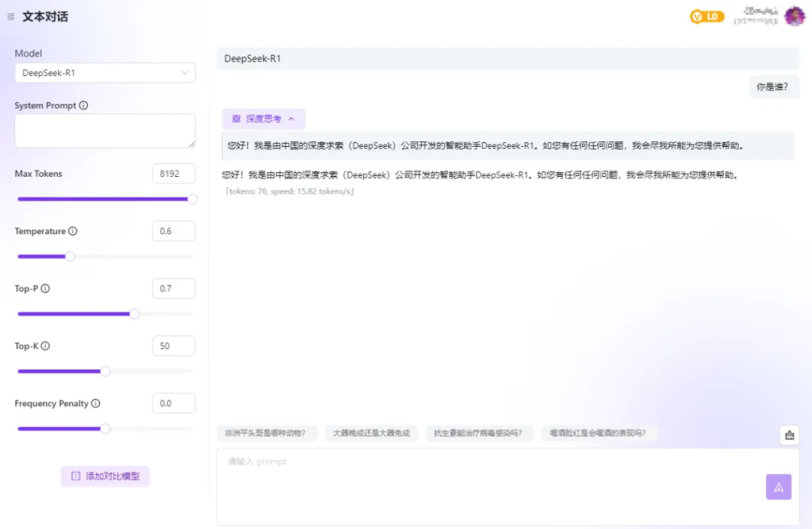Select suggestion 非洲平头哥是哪种动物?
Screen dimensions: 812x529
tap(266, 433)
